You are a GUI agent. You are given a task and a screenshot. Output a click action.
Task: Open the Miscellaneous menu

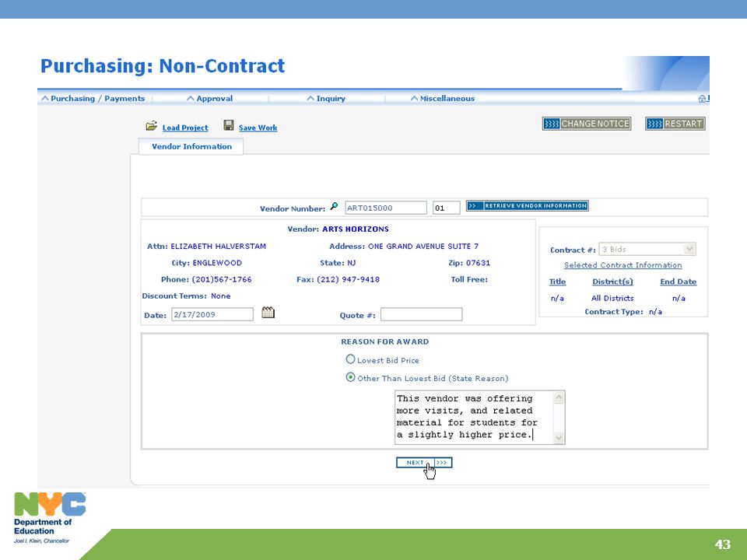[x=443, y=99]
